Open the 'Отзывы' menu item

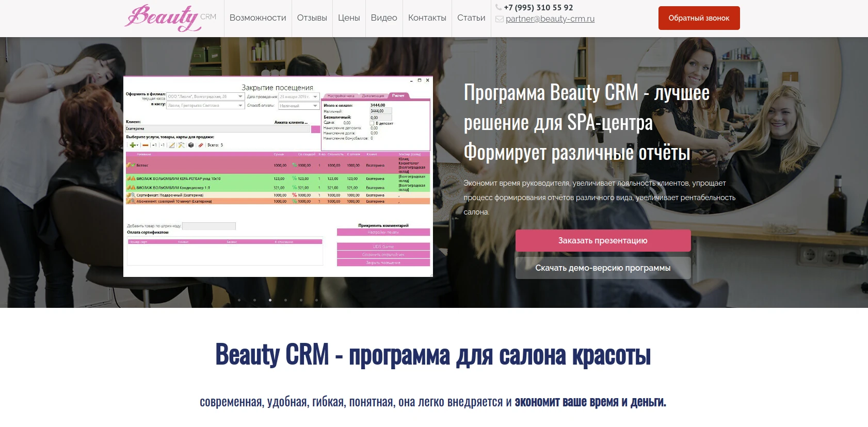[312, 18]
